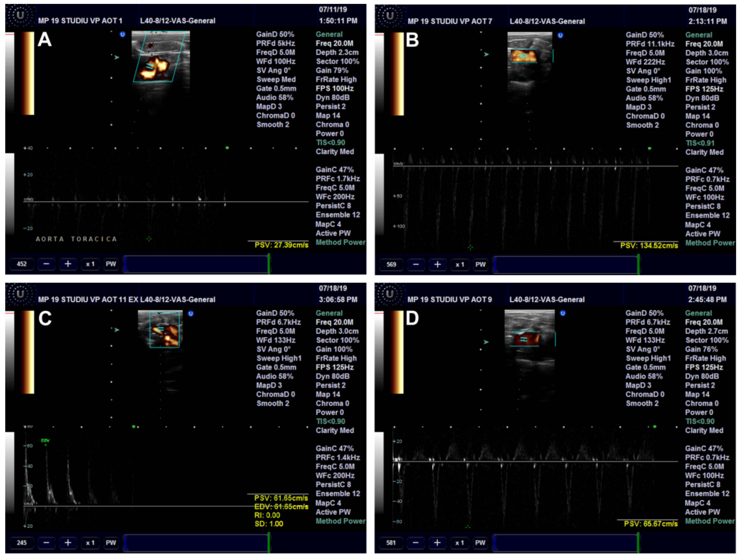Open the x1 zoom selector in panel A
This screenshot has width=742, height=560.
coord(90,264)
